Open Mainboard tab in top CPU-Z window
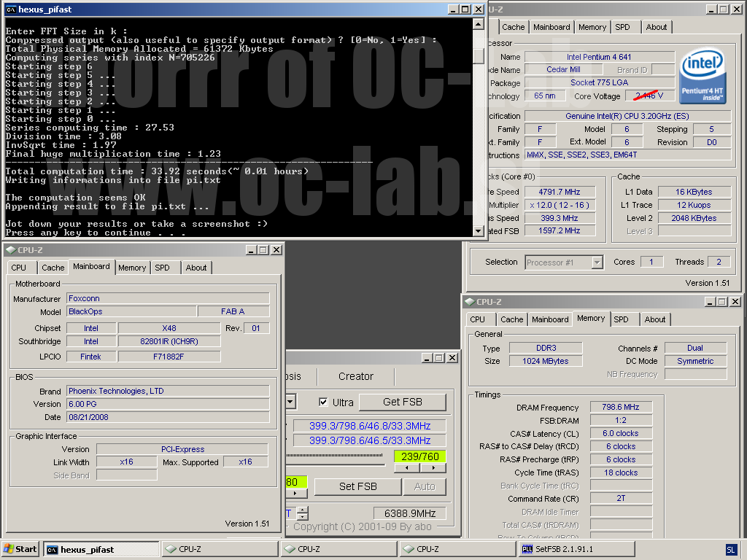Image resolution: width=747 pixels, height=560 pixels. [551, 27]
